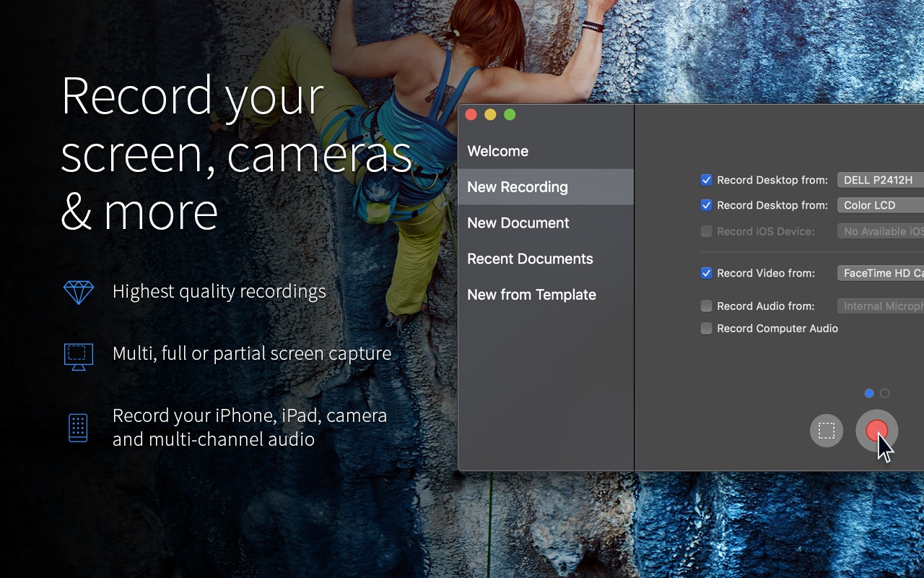Image resolution: width=924 pixels, height=578 pixels.
Task: Open the DELL P2412H display dropdown
Action: 880,180
